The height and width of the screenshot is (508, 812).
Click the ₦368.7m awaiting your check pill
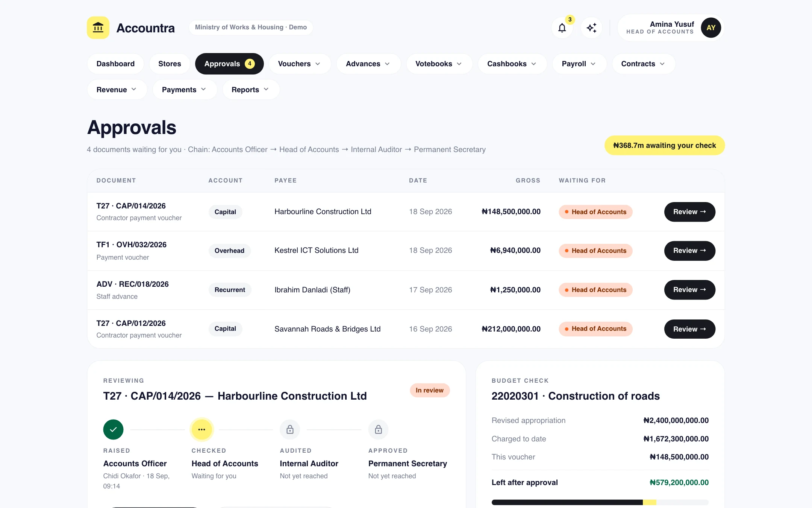(664, 145)
